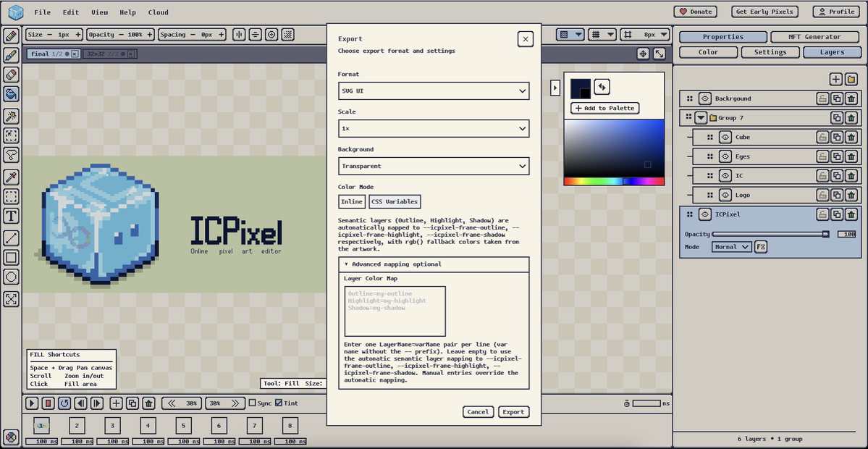868x449 pixels.
Task: Click the Donate button
Action: click(695, 12)
